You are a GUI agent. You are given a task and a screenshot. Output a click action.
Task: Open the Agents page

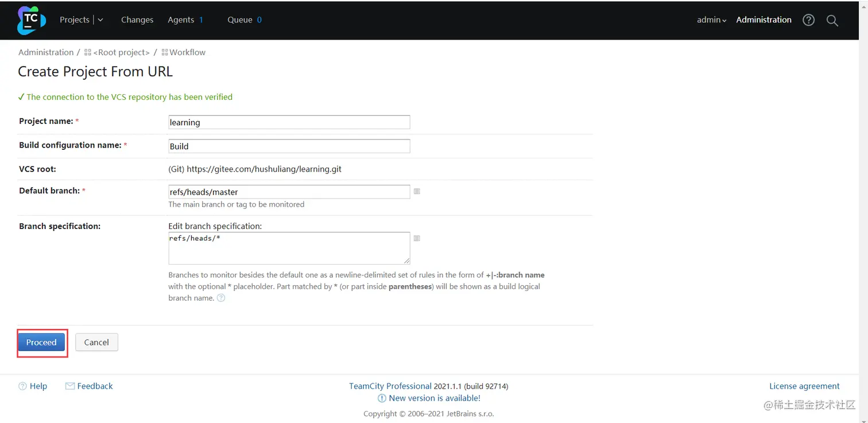tap(181, 20)
